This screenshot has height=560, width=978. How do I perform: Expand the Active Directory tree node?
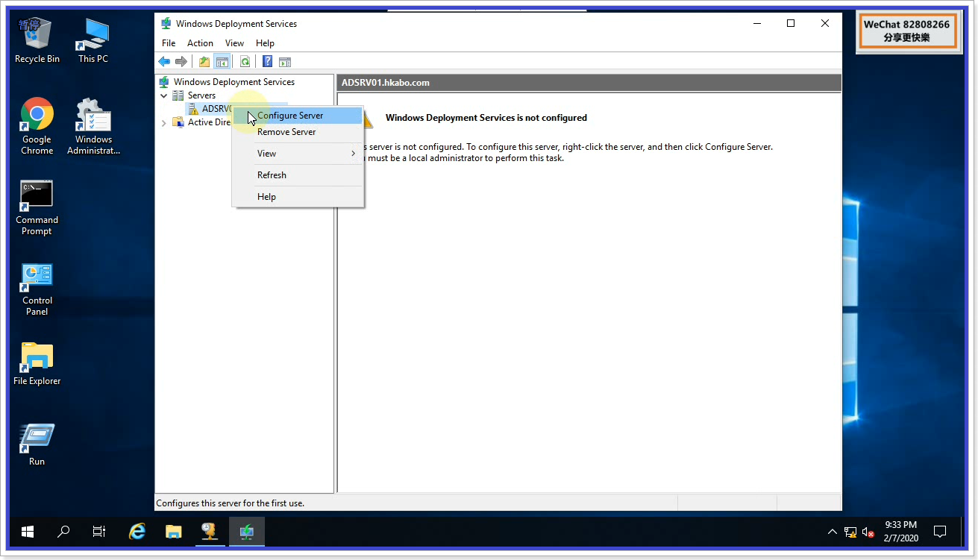(x=163, y=122)
